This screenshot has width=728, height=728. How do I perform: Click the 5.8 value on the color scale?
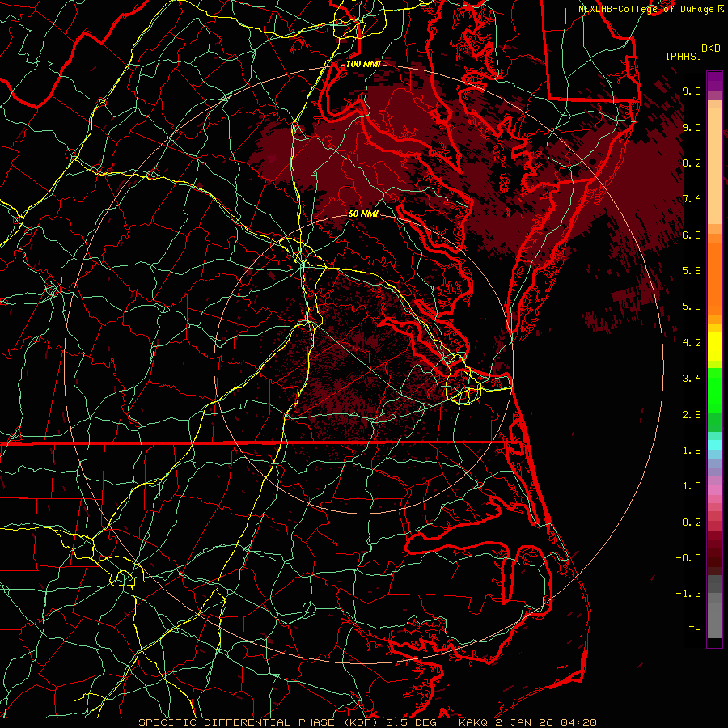(692, 271)
